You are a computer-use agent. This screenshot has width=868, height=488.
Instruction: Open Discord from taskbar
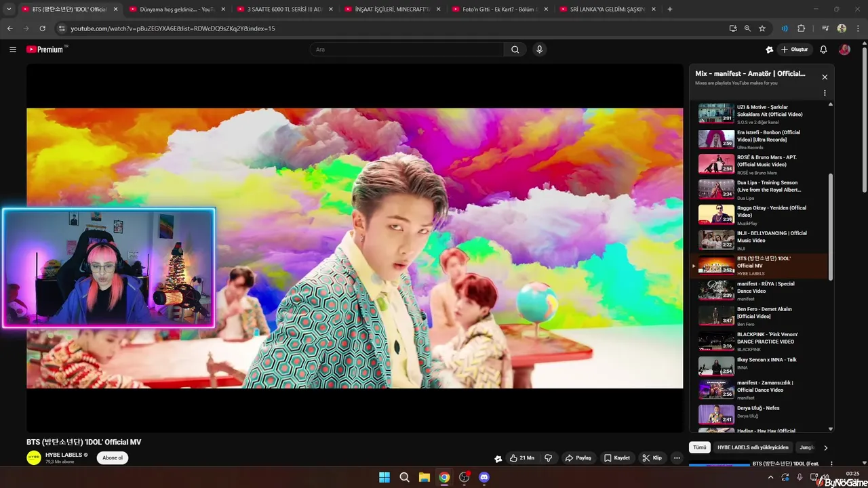[x=484, y=477]
